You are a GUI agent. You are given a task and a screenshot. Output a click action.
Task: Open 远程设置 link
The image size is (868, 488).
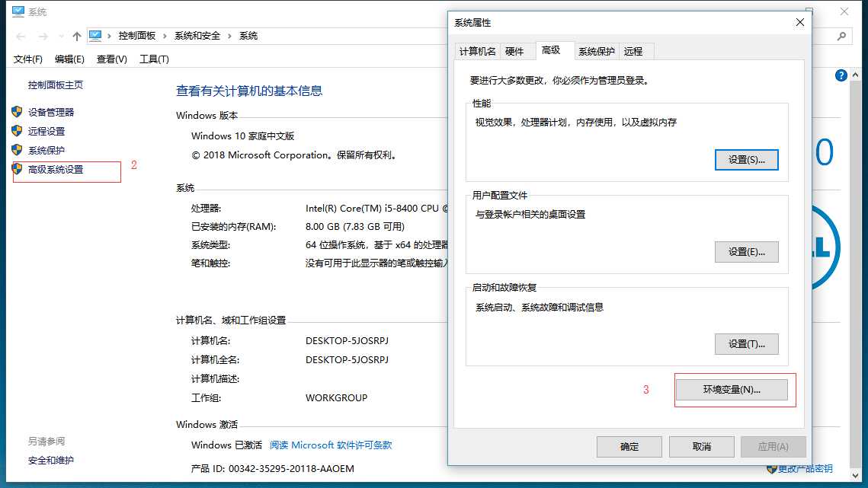tap(46, 131)
